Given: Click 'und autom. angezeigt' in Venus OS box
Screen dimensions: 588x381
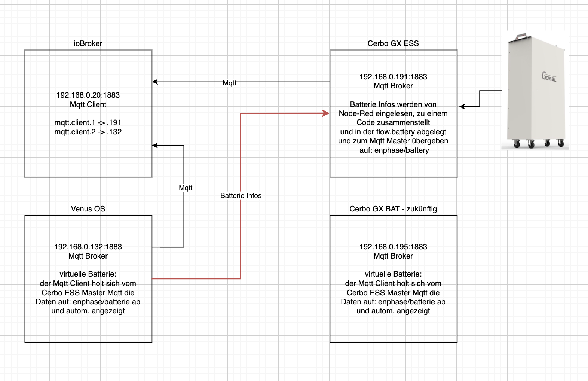Looking at the screenshot, I should click(88, 311).
